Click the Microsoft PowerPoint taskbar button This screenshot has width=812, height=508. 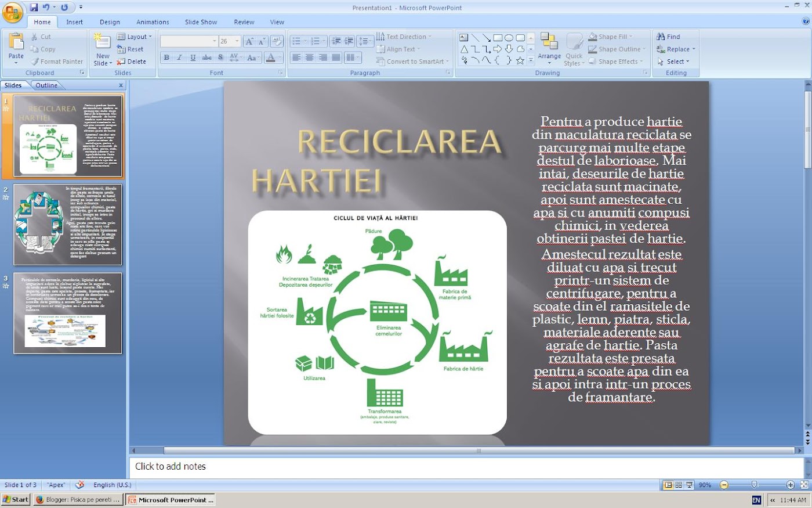[x=171, y=499]
